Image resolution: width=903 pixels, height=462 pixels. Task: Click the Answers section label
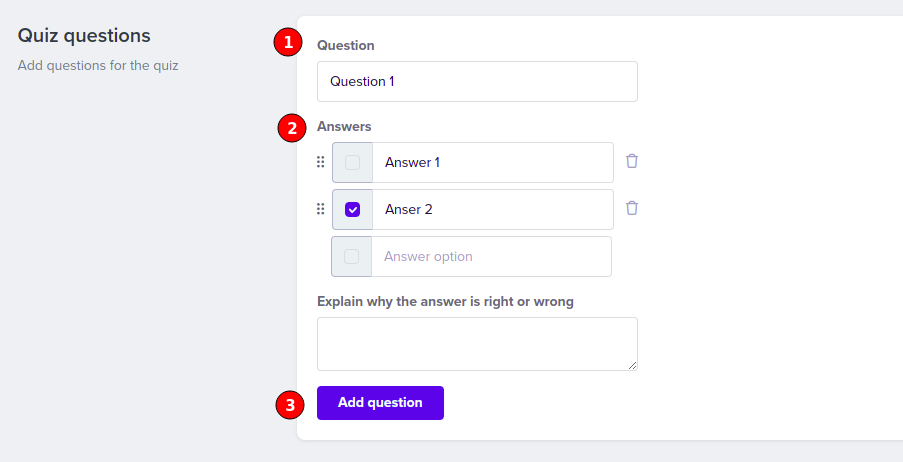pos(344,126)
